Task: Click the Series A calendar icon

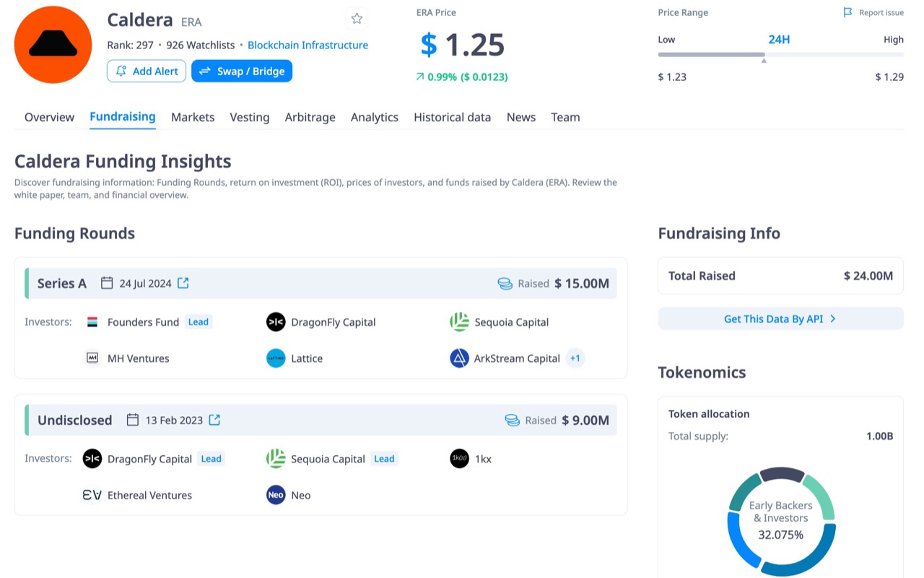Action: [107, 283]
